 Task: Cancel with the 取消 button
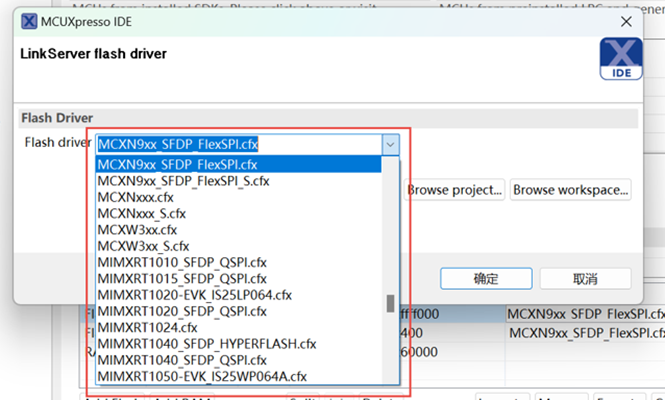(585, 279)
